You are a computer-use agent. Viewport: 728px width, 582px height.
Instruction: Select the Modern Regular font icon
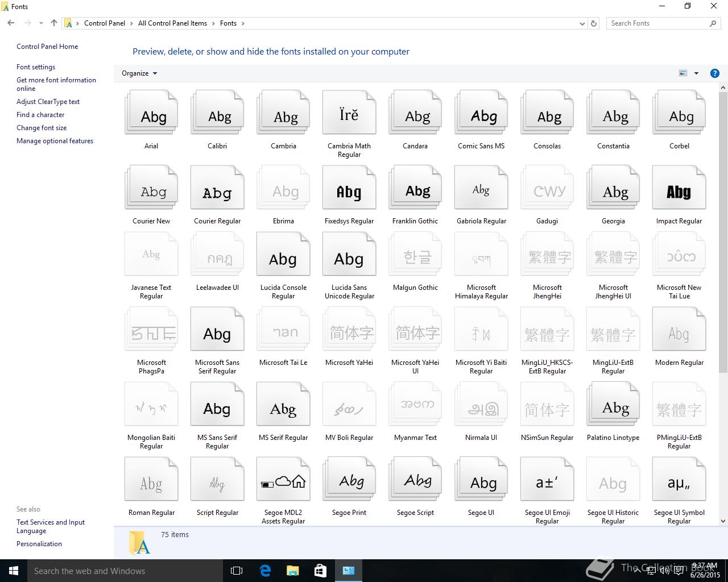point(679,330)
